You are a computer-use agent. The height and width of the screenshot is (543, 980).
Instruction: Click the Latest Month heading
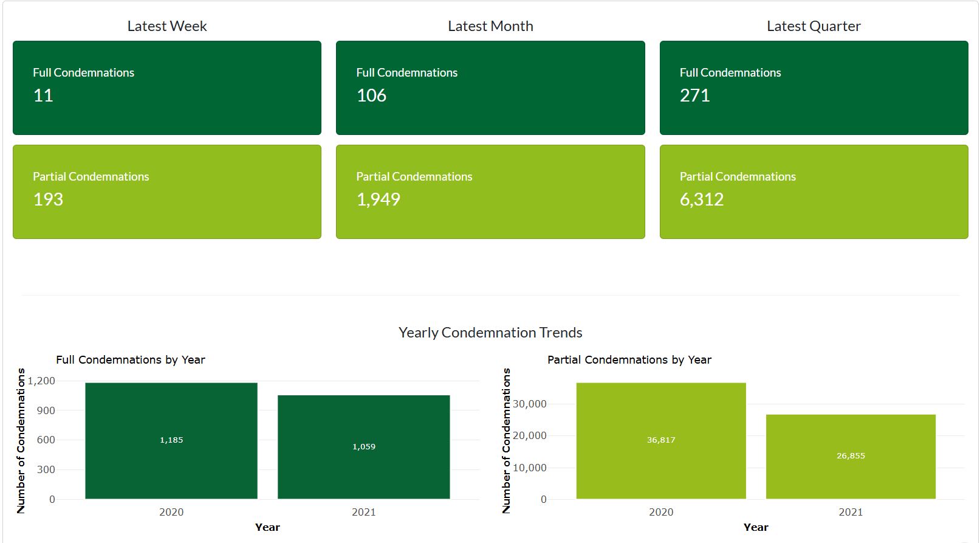tap(490, 26)
